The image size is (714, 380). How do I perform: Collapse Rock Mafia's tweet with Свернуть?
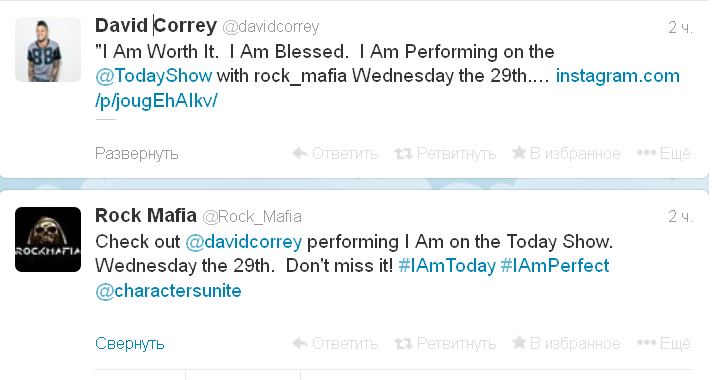point(130,343)
